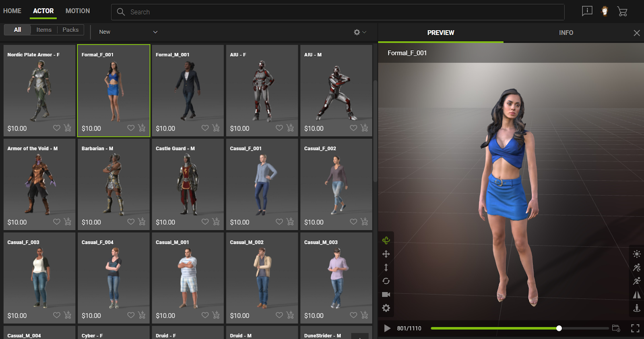The height and width of the screenshot is (339, 644).
Task: Open the INFO panel tab
Action: [x=566, y=33]
